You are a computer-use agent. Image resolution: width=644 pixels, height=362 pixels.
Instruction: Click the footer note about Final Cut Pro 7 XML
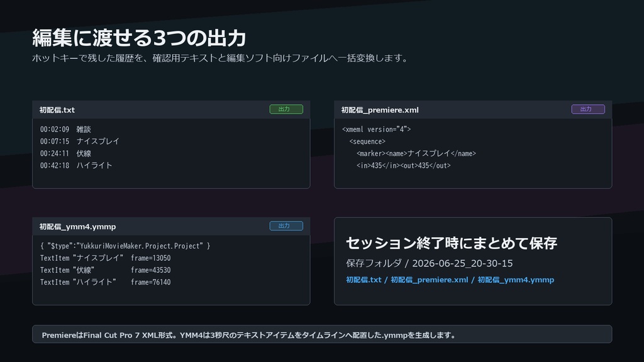[249, 335]
